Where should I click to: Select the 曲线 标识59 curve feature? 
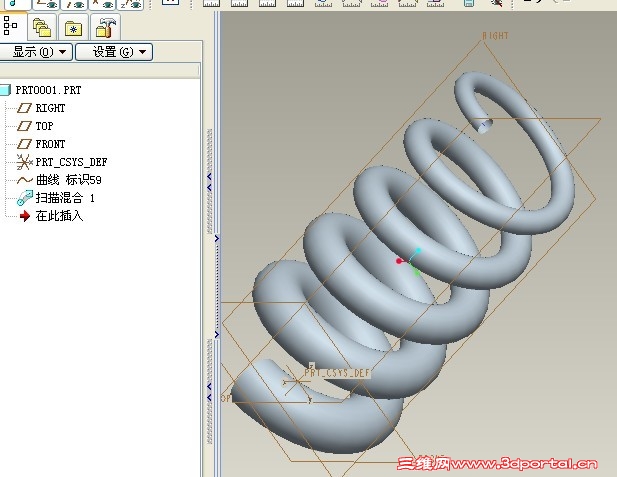[59, 180]
